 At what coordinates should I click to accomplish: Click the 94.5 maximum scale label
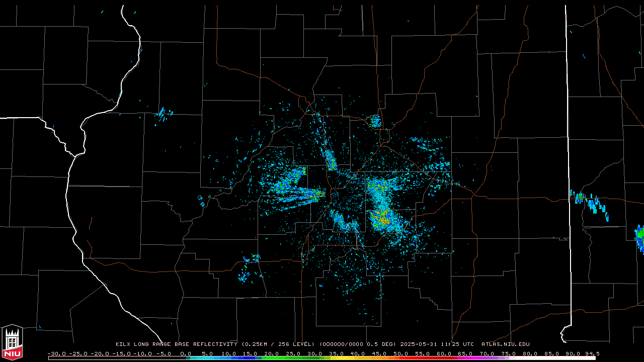pyautogui.click(x=593, y=354)
